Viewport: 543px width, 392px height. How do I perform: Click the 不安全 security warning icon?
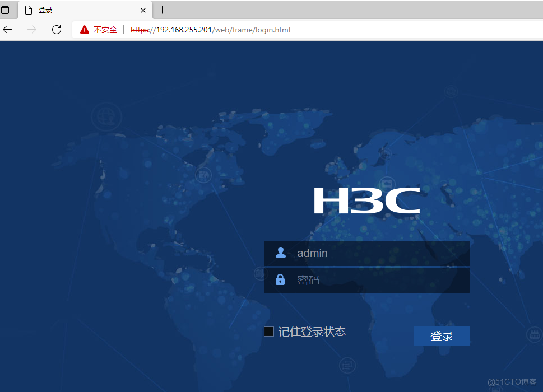point(85,30)
